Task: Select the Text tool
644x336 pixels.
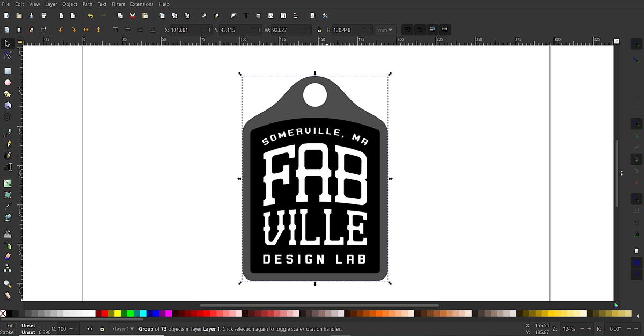Action: point(8,167)
